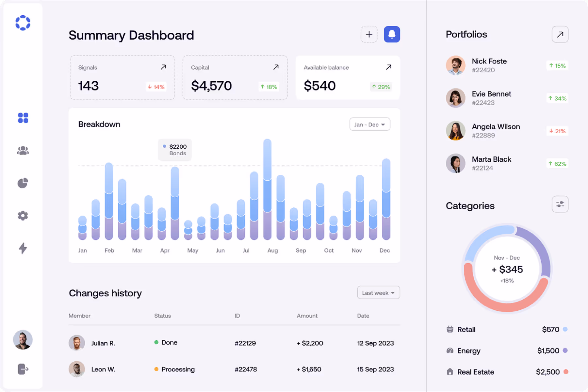The image size is (588, 392).
Task: Open the settings gear in sidebar
Action: click(x=23, y=216)
